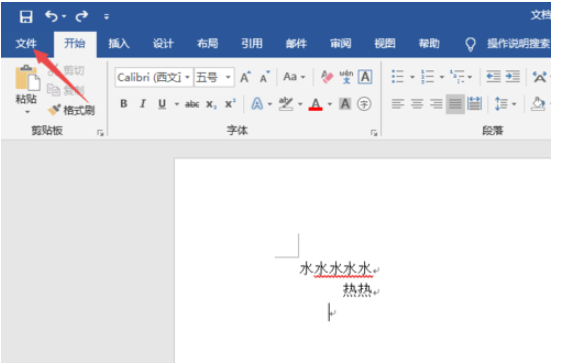This screenshot has width=568, height=363.
Task: Clear all formatting with eraser icon
Action: pyautogui.click(x=327, y=77)
